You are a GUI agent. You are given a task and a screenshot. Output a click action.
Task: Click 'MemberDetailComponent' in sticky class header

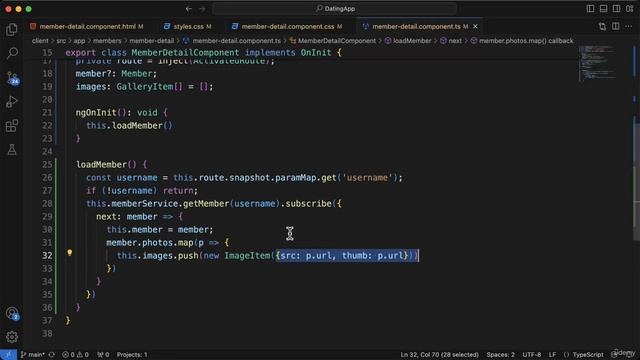(185, 53)
